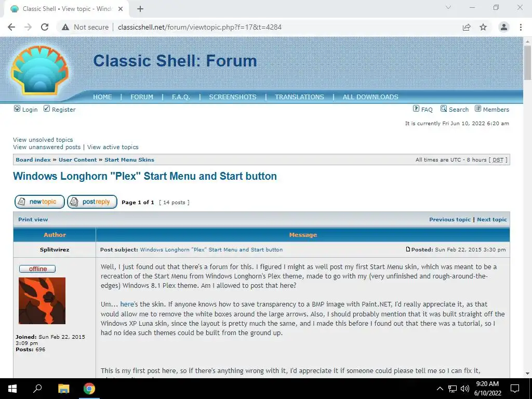Click the Register checkbox icon

click(47, 109)
